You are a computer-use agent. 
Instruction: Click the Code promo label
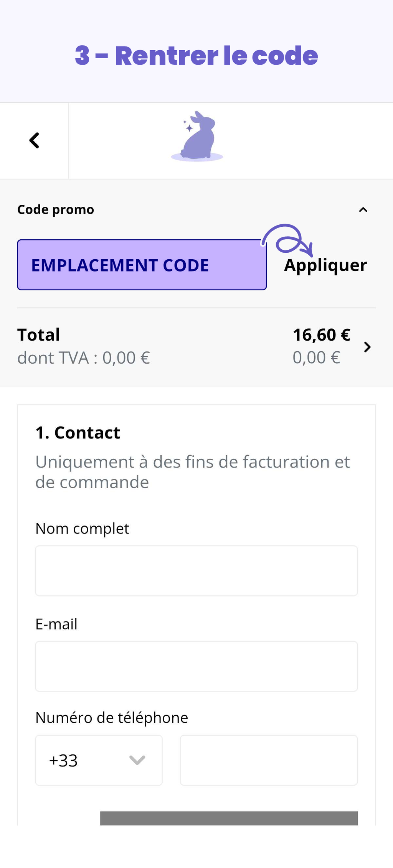pyautogui.click(x=56, y=210)
